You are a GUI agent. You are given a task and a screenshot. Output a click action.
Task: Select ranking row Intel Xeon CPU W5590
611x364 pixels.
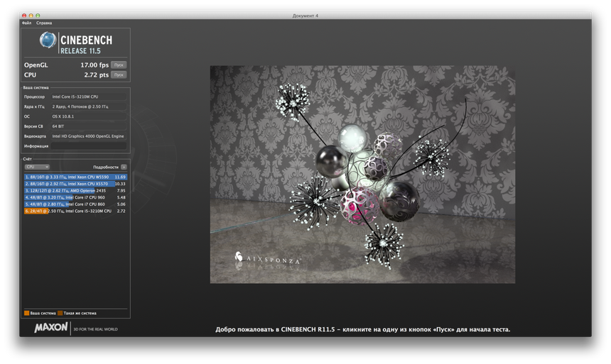pos(75,177)
